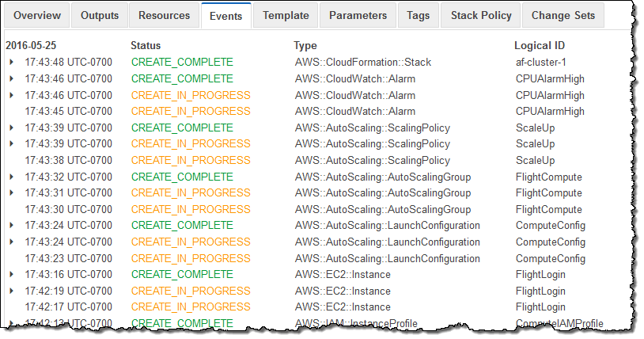Open the Parameters tab
This screenshot has height=339, width=644.
coord(358,15)
